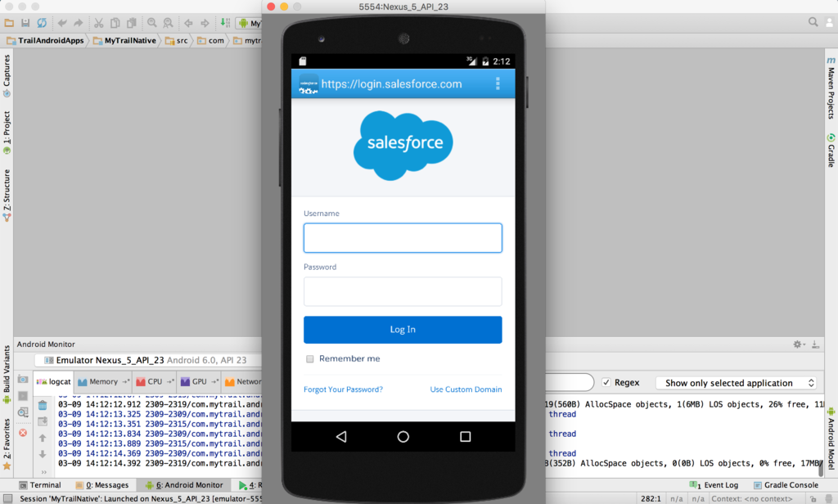Clear logcat with the trash icon

click(x=43, y=405)
